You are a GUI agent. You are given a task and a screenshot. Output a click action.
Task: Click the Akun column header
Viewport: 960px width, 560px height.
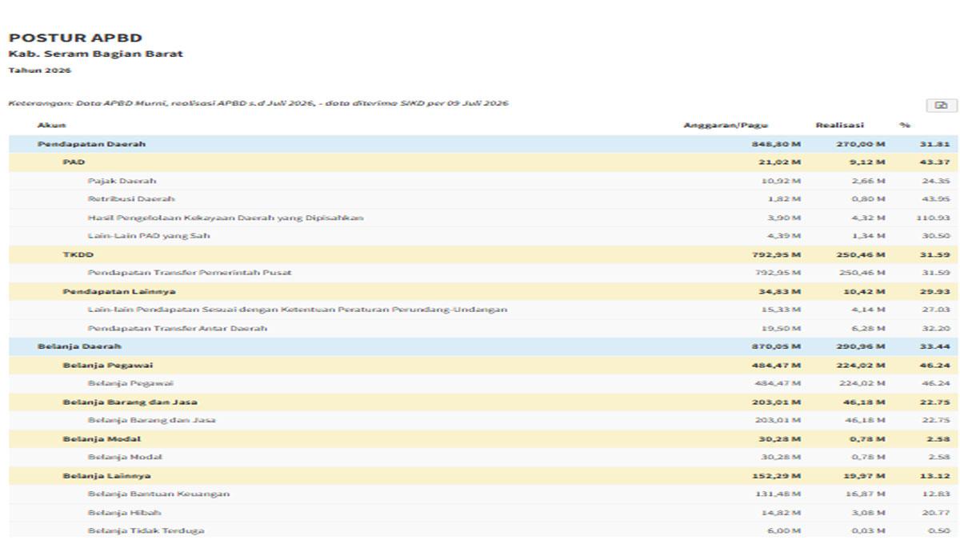52,125
